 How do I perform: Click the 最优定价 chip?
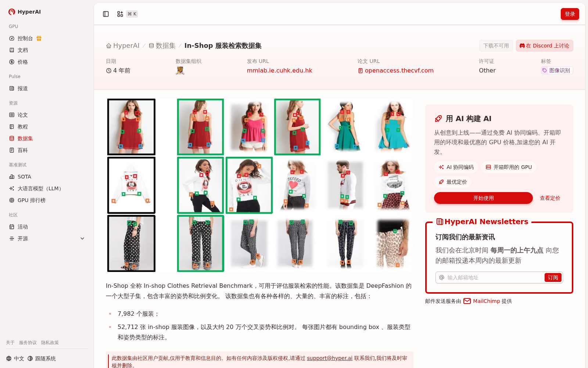point(452,182)
